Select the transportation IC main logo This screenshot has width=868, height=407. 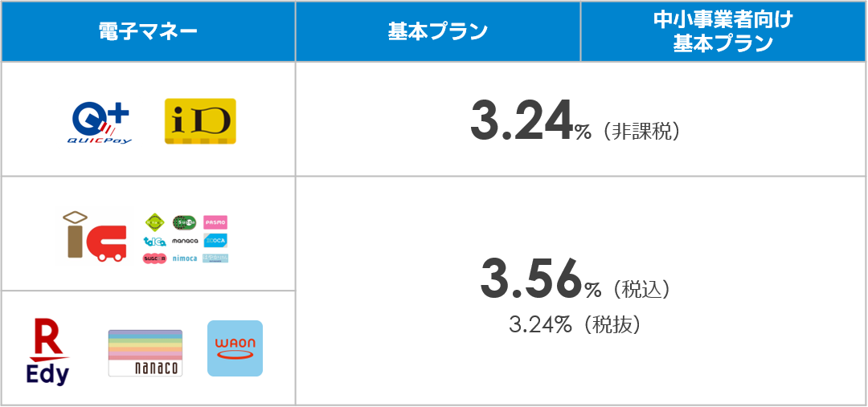pos(94,236)
